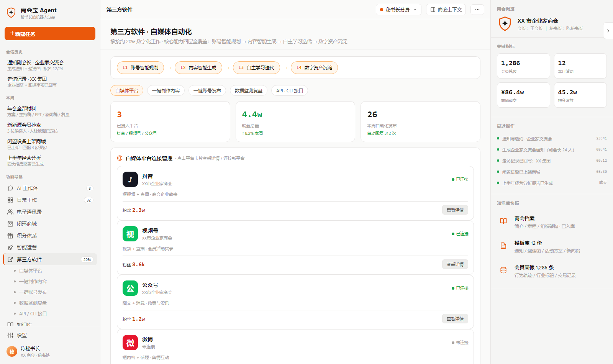Switch to the 自媒体平台 tab
The width and height of the screenshot is (613, 364).
pos(127,90)
